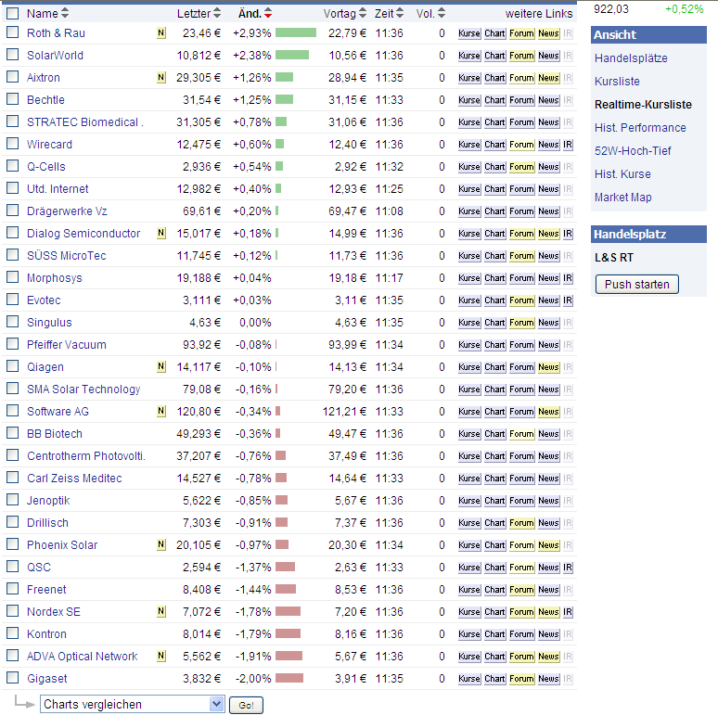Open the N badge beside Qiagen
Screen dimensions: 718x728
pyautogui.click(x=161, y=367)
